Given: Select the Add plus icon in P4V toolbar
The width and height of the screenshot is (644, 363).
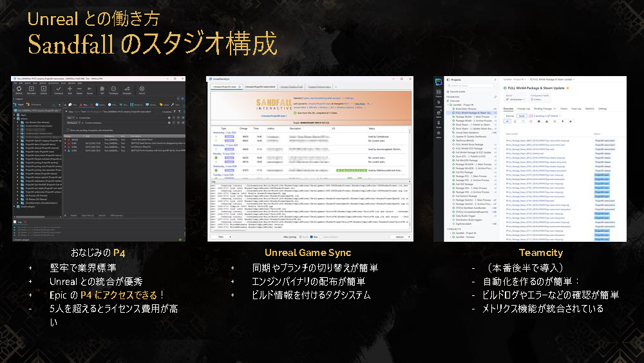Looking at the screenshot, I should [x=70, y=89].
